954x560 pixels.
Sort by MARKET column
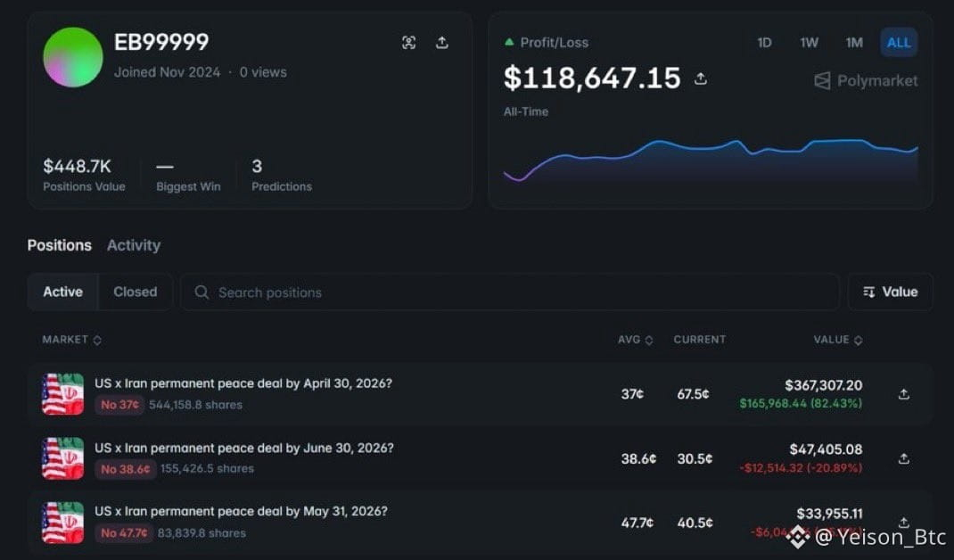(72, 340)
